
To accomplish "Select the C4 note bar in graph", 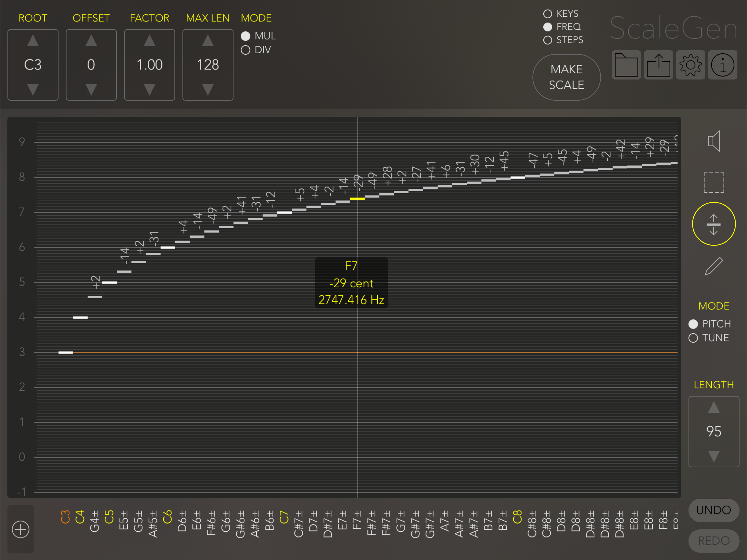I will pos(80,317).
